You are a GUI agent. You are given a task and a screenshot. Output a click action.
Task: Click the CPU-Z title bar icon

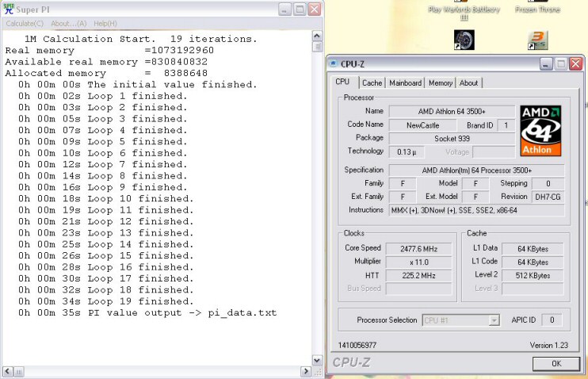[333, 63]
